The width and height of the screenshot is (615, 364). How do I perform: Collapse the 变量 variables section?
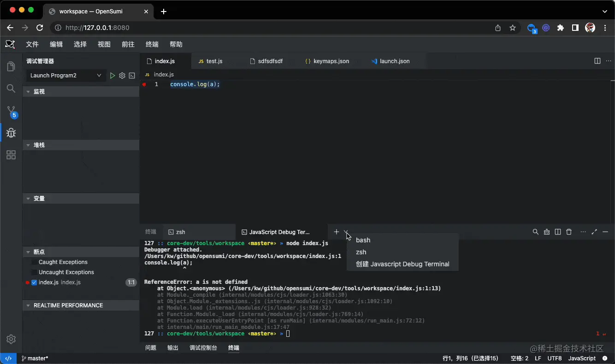tap(81, 199)
